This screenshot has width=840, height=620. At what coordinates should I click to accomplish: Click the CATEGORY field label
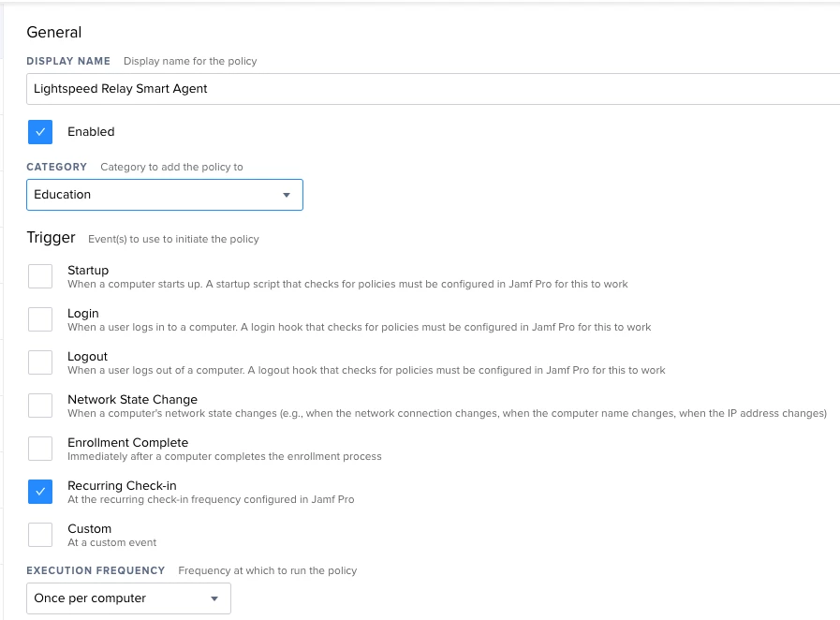tap(57, 167)
